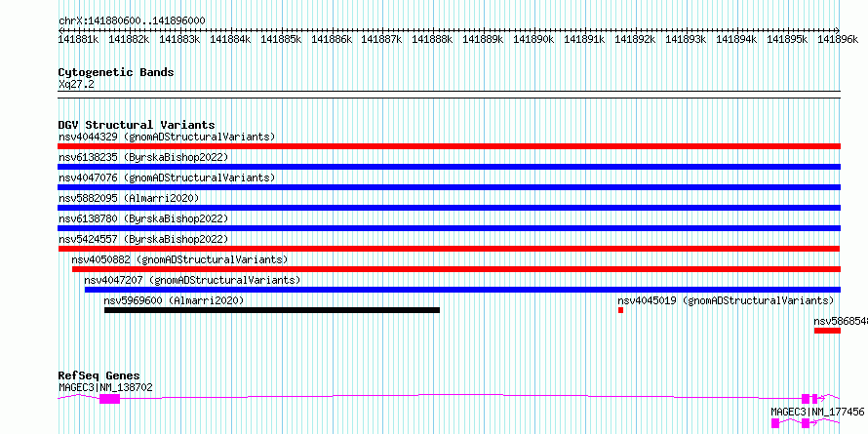The image size is (868, 434).
Task: Click the 141894k ruler tick label
Action: (x=736, y=39)
